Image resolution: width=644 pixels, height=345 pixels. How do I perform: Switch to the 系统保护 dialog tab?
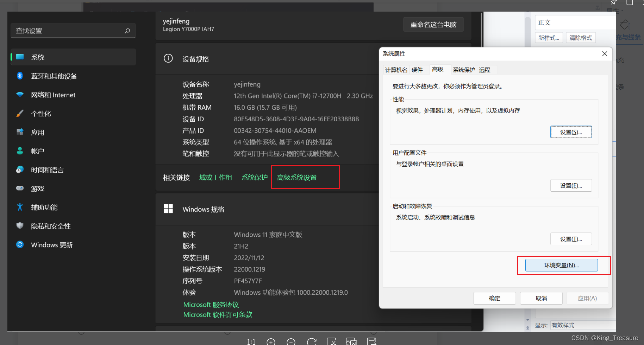(464, 70)
